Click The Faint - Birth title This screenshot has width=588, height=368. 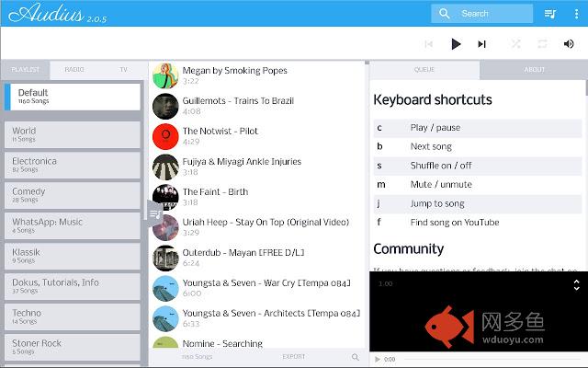[x=215, y=192]
